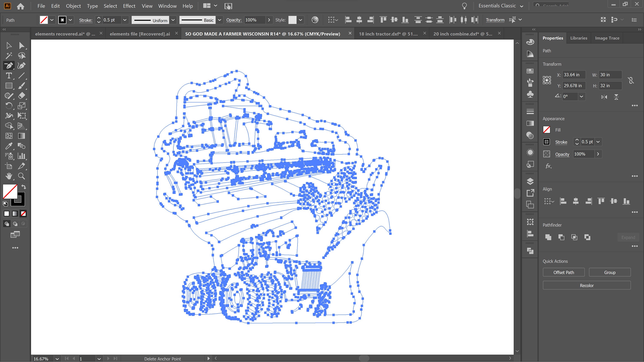The image size is (644, 362).
Task: Select the Rectangle tool
Action: click(9, 86)
